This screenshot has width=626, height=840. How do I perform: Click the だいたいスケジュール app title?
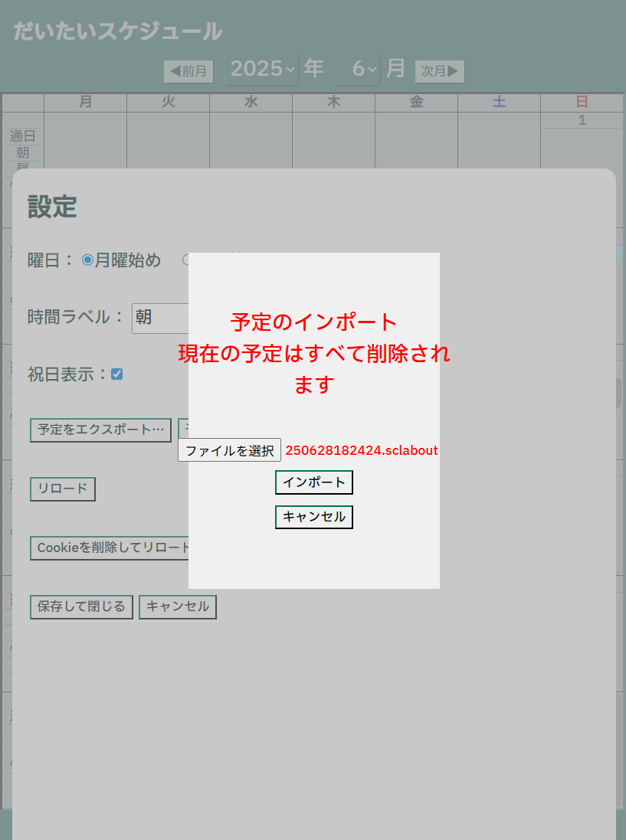[x=118, y=31]
